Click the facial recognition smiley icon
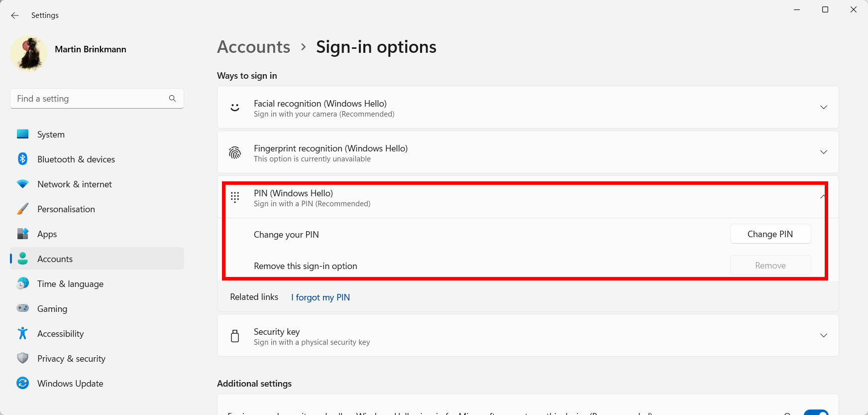868x415 pixels. (x=235, y=108)
